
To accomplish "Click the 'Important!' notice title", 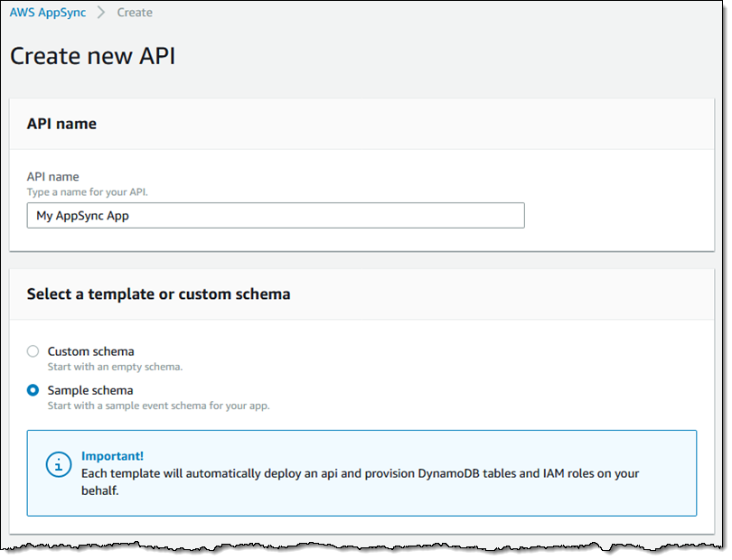I will click(112, 456).
